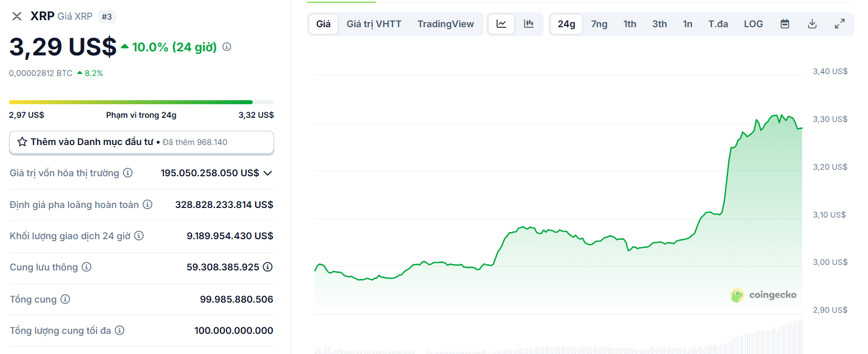868x354 pixels.
Task: Switch to line chart view icon
Action: coord(502,24)
